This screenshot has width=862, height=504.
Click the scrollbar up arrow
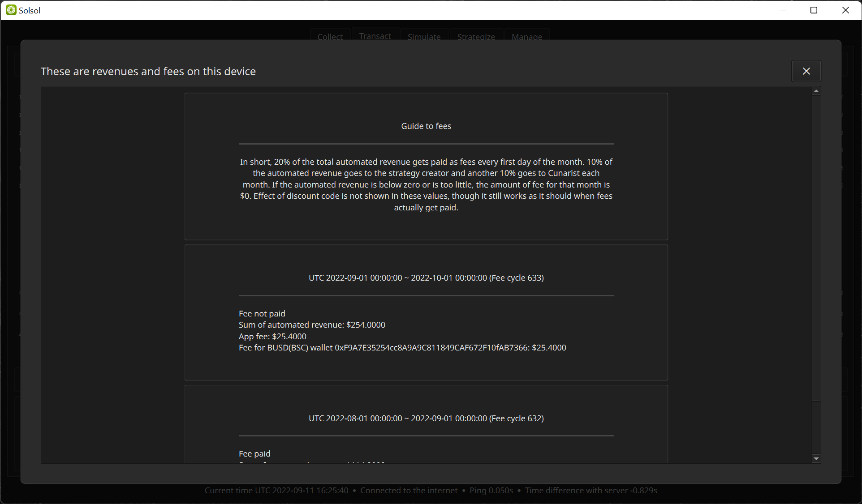[816, 91]
